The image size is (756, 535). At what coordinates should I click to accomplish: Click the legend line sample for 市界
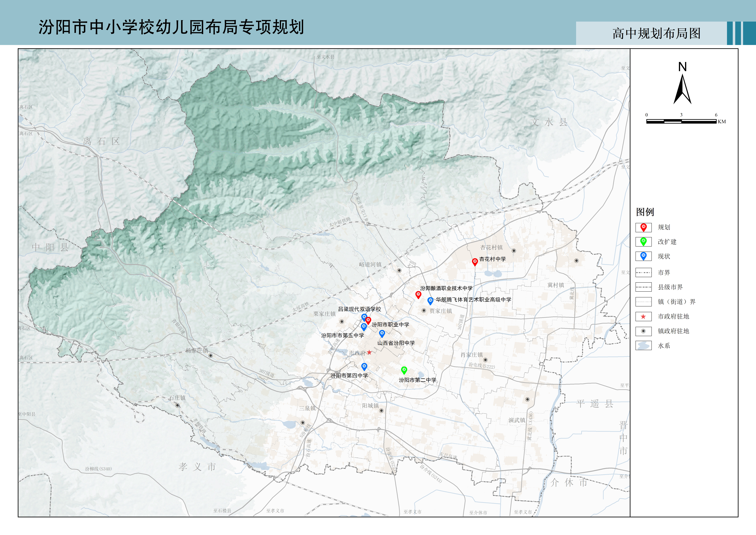643,273
